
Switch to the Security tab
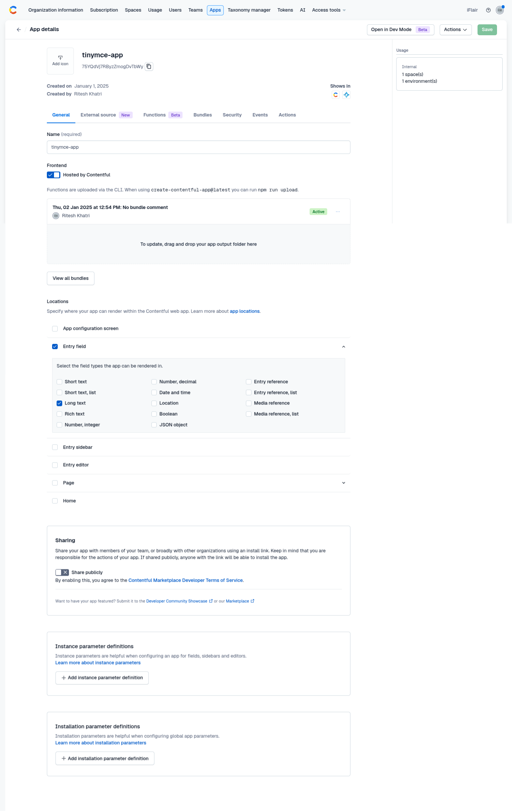tap(232, 115)
